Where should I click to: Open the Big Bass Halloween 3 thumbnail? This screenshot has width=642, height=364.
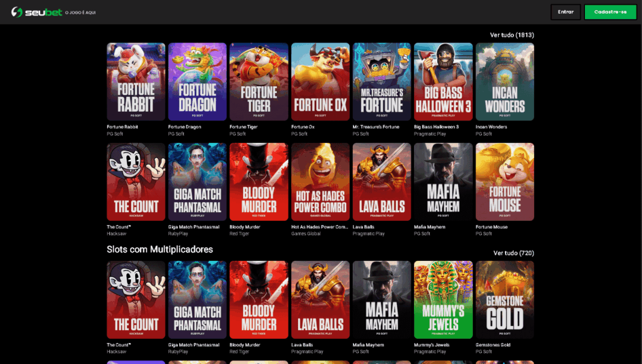tap(443, 82)
